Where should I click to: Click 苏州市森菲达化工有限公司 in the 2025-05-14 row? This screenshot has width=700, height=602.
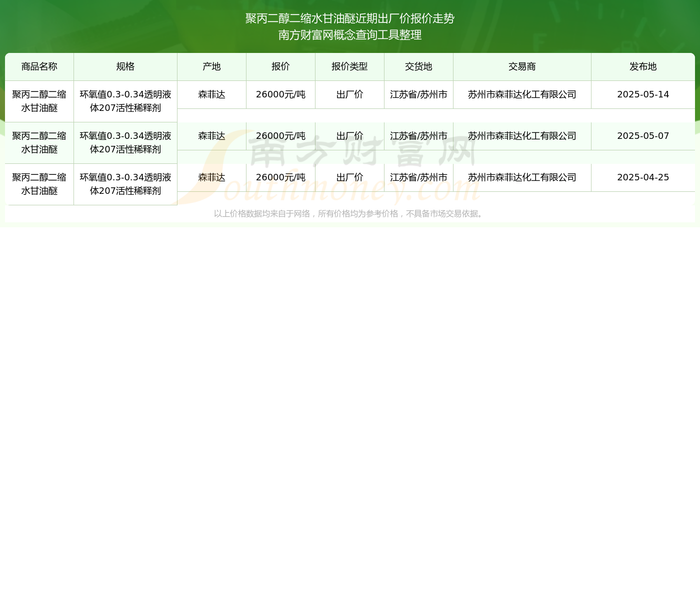point(522,95)
